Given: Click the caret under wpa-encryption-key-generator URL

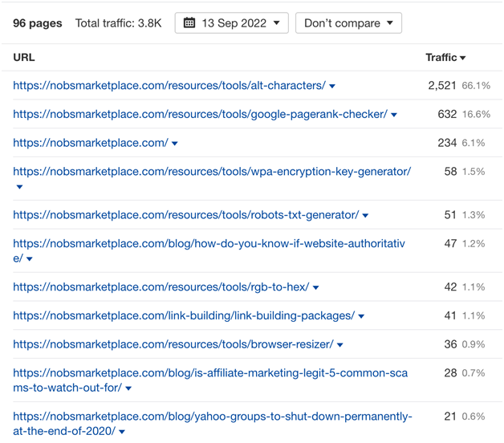Looking at the screenshot, I should tap(19, 187).
